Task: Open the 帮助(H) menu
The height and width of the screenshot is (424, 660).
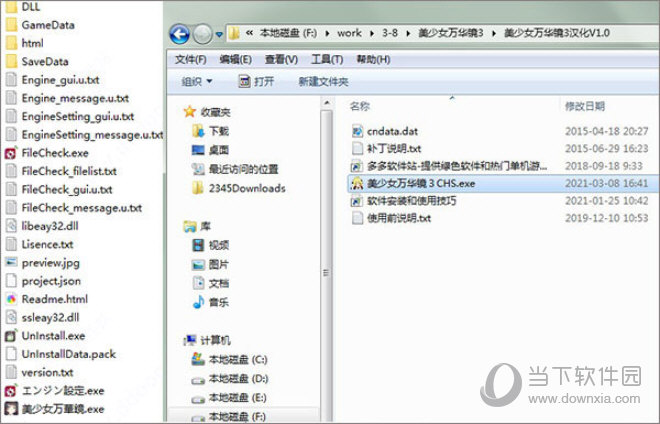Action: pyautogui.click(x=373, y=59)
